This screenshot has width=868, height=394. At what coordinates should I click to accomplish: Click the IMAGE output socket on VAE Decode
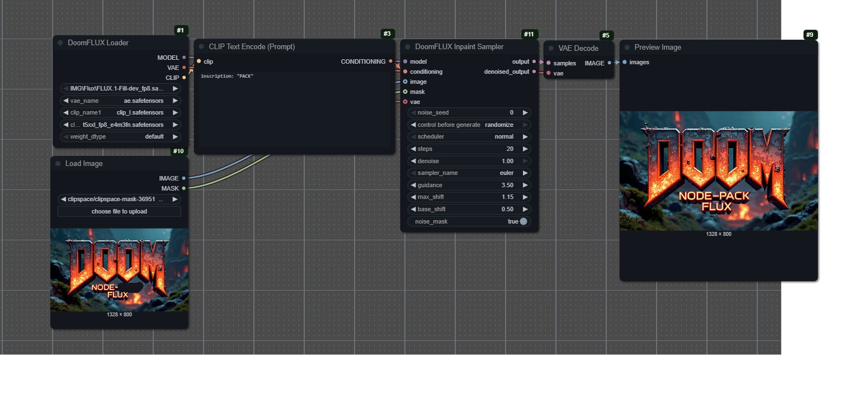point(609,63)
